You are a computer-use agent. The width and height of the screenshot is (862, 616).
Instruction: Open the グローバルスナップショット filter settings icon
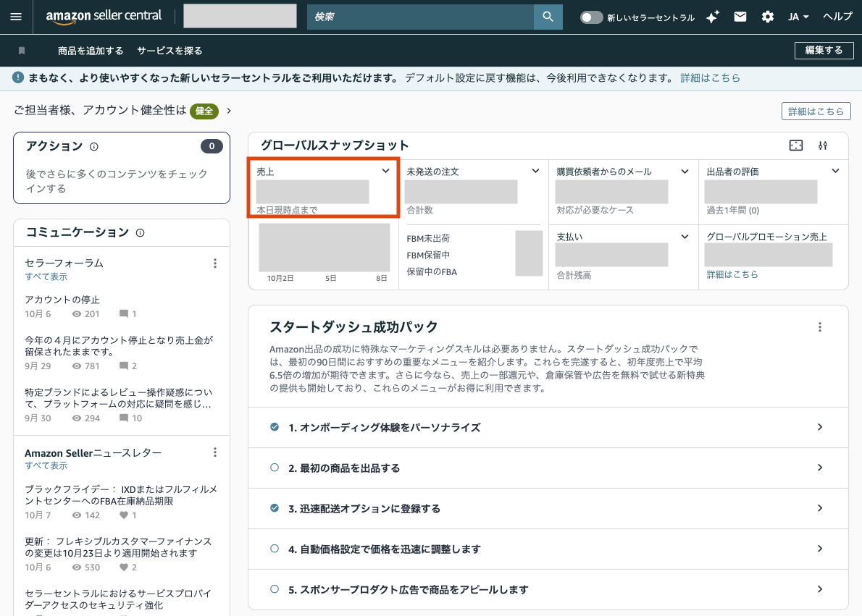(822, 145)
